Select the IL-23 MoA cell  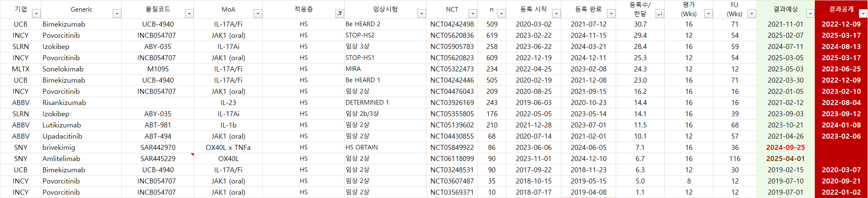coord(228,103)
